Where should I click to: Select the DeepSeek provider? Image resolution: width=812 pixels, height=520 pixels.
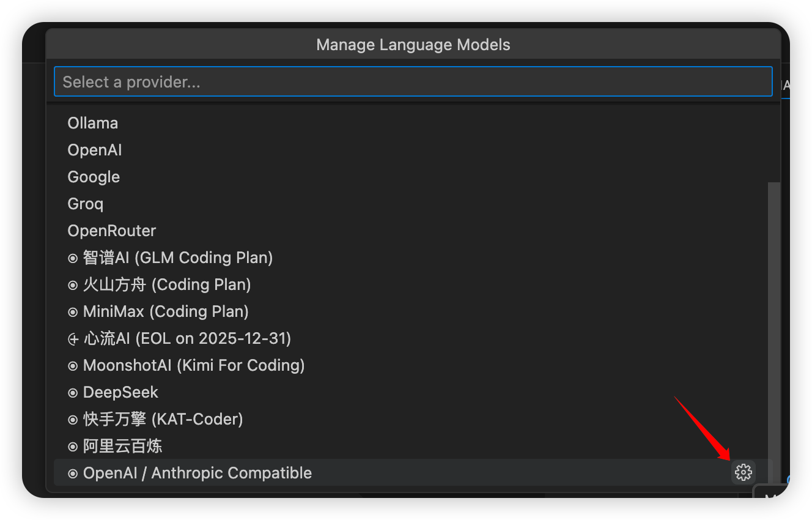tap(413, 392)
